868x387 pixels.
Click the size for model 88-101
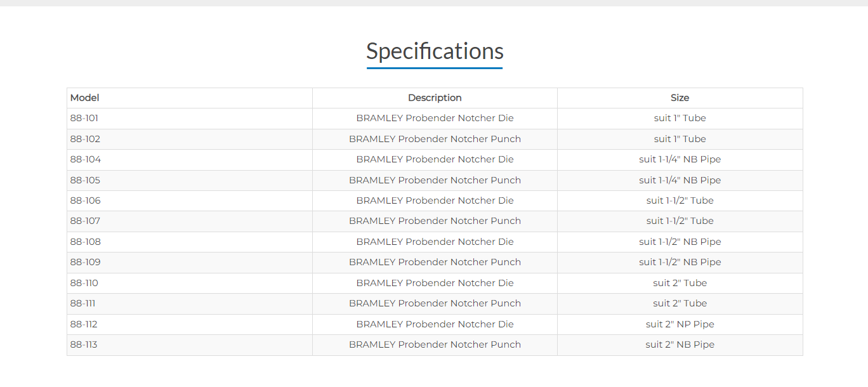pyautogui.click(x=680, y=118)
